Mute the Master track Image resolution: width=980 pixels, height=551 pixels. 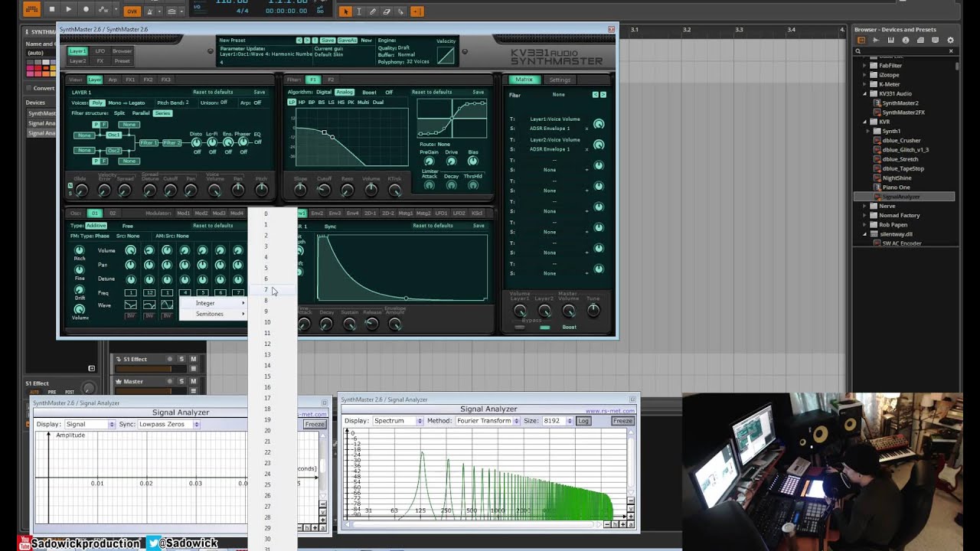tap(193, 381)
